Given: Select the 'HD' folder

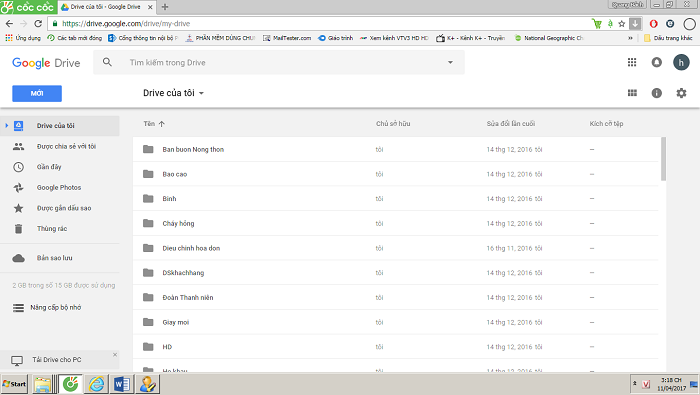Looking at the screenshot, I should tap(396, 347).
